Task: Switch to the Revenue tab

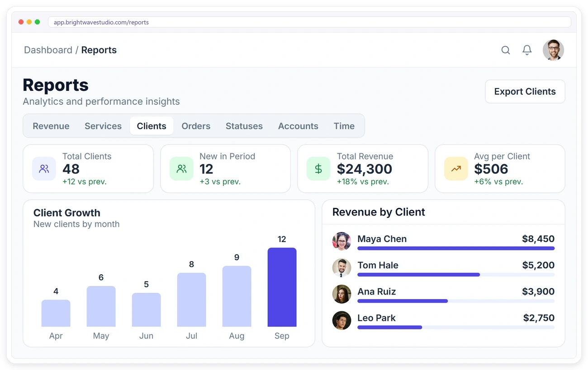Action: [x=51, y=126]
